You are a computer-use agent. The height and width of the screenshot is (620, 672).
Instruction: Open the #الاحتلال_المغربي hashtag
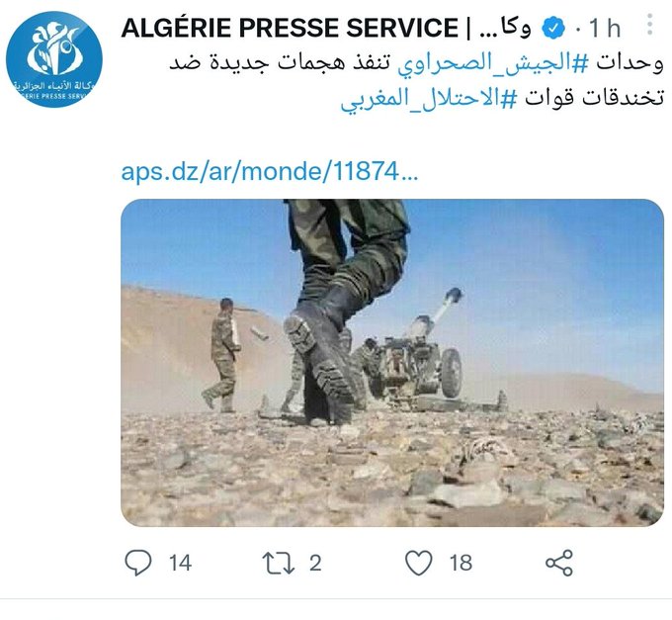pyautogui.click(x=429, y=98)
